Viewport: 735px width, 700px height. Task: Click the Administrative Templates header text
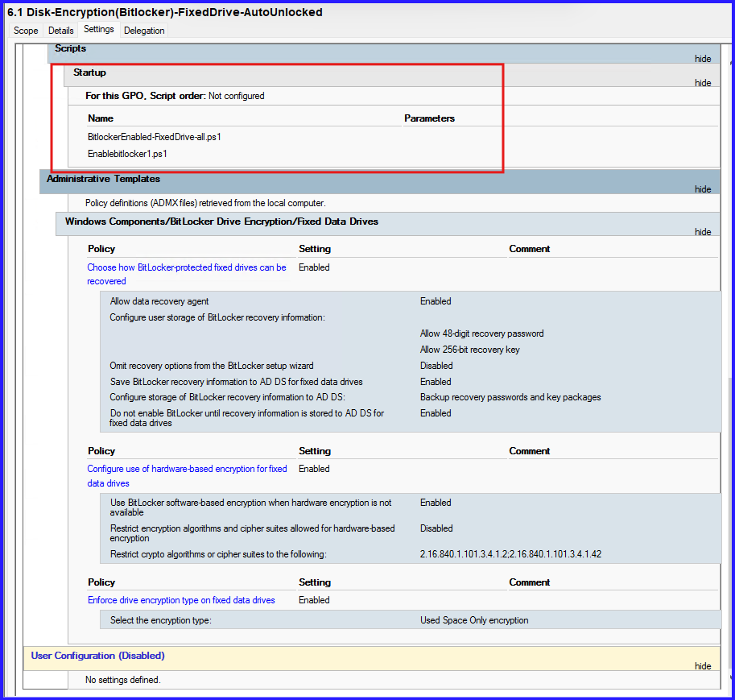[103, 179]
